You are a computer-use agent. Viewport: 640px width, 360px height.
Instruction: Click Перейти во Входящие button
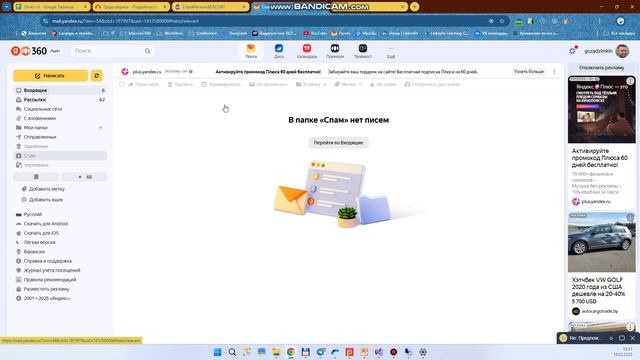tap(338, 142)
